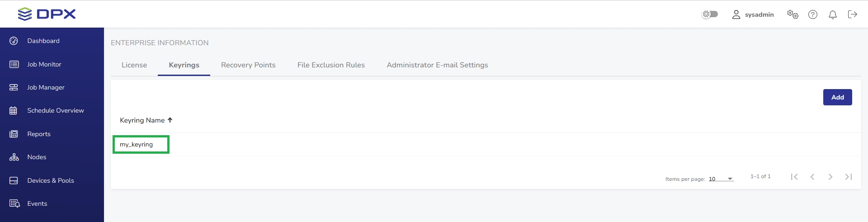Open Devices & Pools in the sidebar

(x=50, y=180)
